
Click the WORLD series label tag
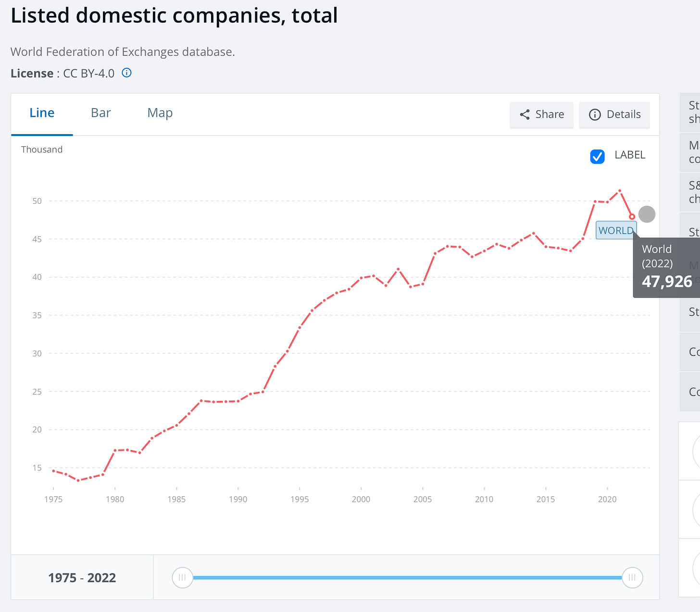point(616,230)
